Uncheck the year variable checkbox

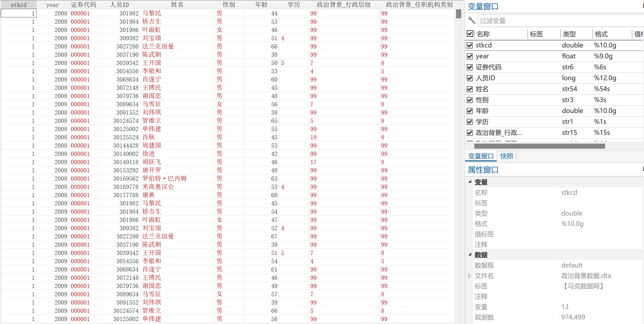[470, 56]
